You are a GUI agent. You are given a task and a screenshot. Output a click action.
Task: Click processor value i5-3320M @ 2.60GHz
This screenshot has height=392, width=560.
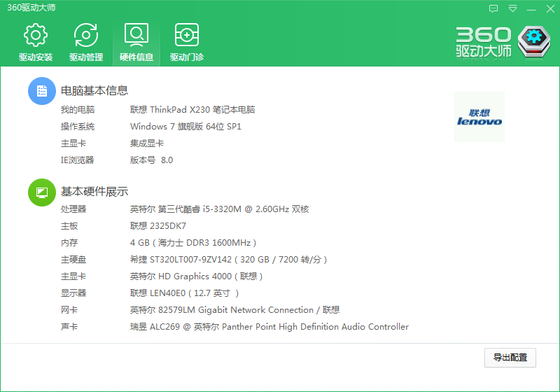pos(219,209)
